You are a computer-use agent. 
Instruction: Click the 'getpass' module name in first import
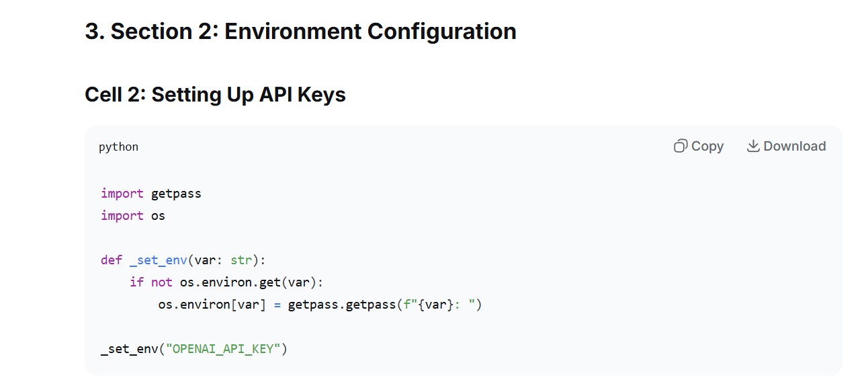pos(176,194)
